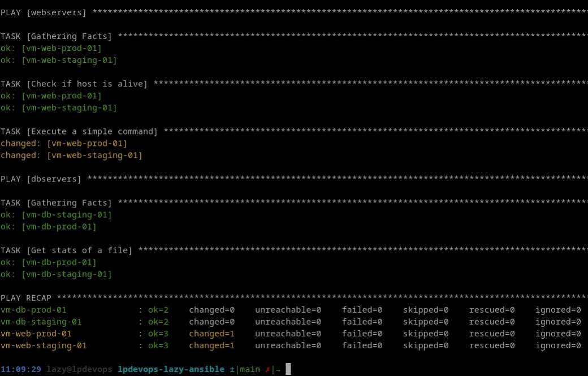Screen dimensions: 588x376
Task: Click ok=3 in the vm-web-prod-01 recap row
Action: (x=158, y=334)
